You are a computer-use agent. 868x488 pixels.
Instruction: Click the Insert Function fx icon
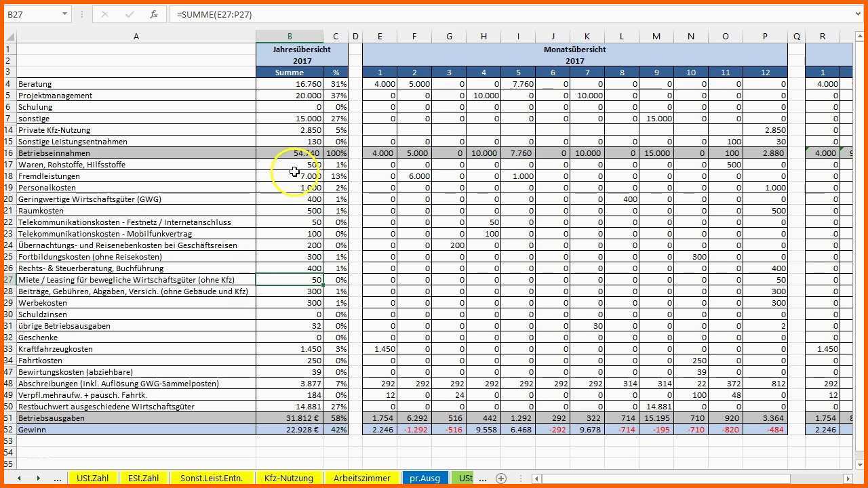(x=154, y=14)
